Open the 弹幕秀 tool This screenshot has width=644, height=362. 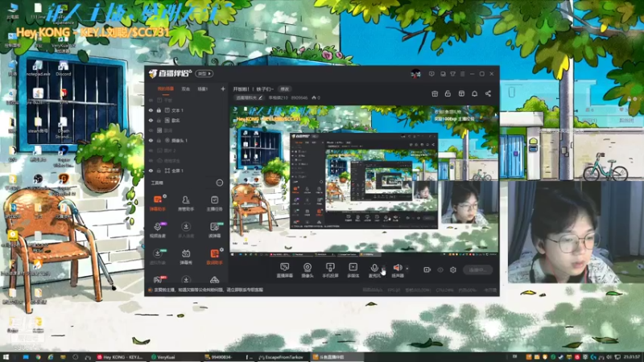[186, 257]
